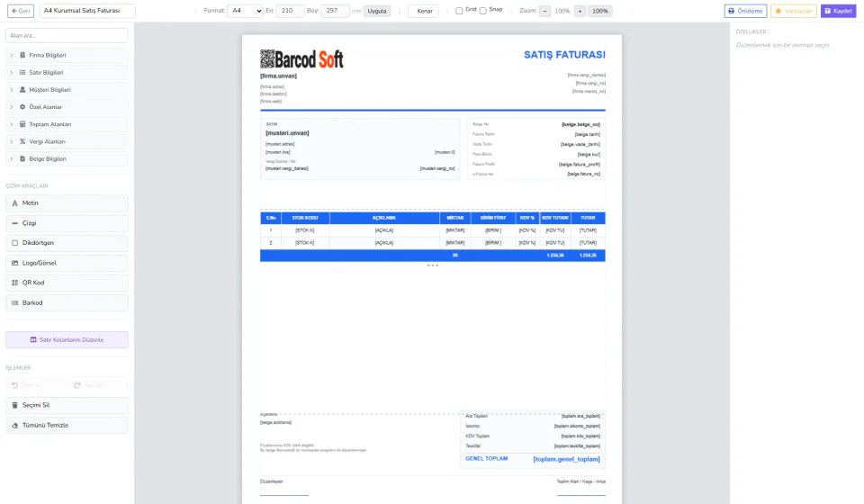Image resolution: width=864 pixels, height=504 pixels.
Task: Click the Satır Bilgileri list icon
Action: [22, 72]
